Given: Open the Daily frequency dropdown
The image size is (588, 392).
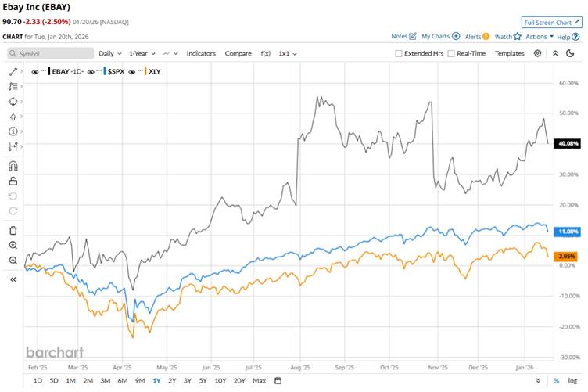Looking at the screenshot, I should click(109, 53).
